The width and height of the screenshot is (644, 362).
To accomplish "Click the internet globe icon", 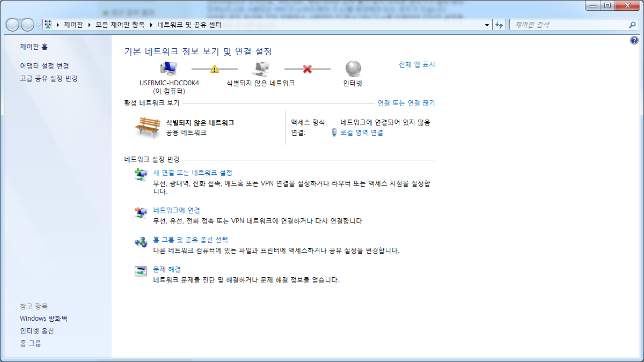I will (x=353, y=69).
